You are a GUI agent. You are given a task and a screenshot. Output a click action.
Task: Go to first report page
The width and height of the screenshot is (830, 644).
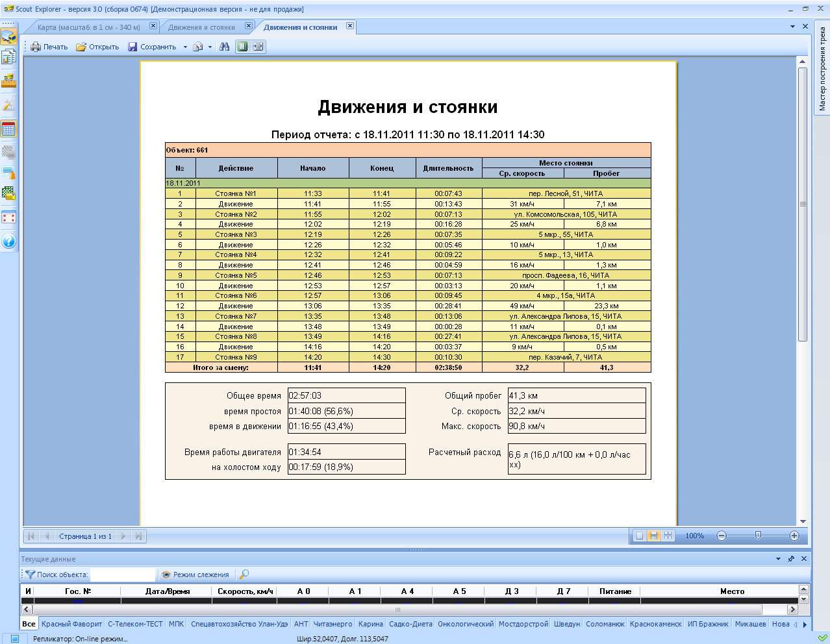pyautogui.click(x=31, y=536)
